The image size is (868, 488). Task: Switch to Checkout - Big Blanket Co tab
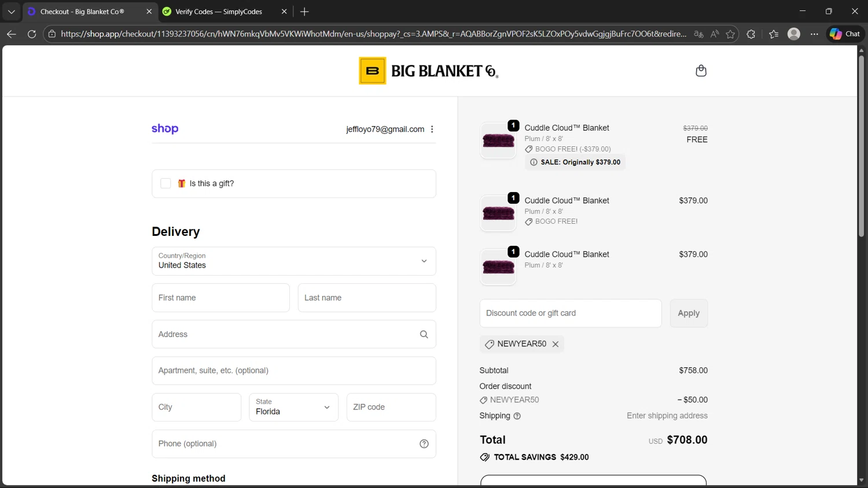(90, 12)
